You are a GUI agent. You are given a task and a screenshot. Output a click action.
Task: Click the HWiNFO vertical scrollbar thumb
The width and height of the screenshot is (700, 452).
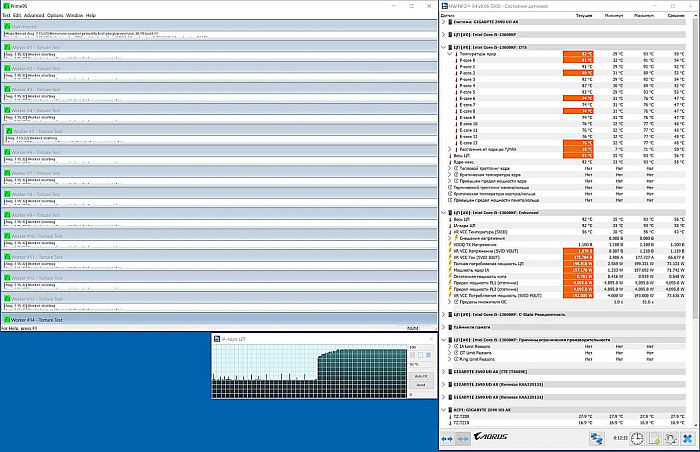696,169
